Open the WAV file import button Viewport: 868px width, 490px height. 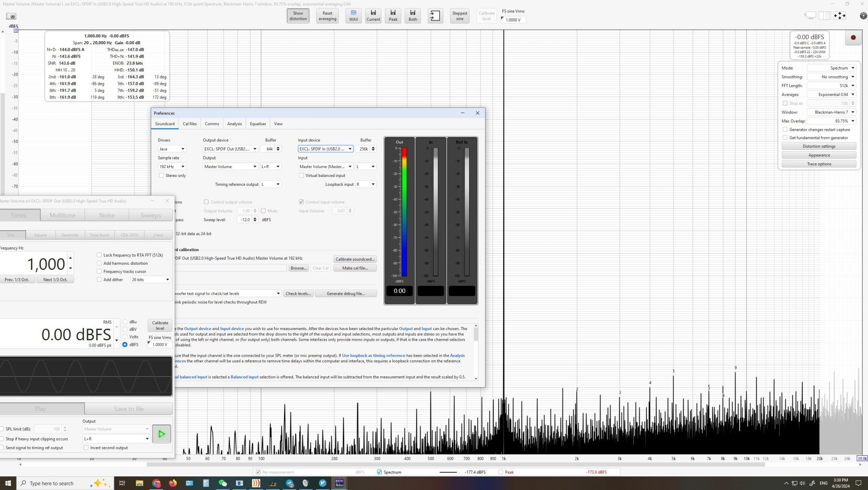(353, 16)
